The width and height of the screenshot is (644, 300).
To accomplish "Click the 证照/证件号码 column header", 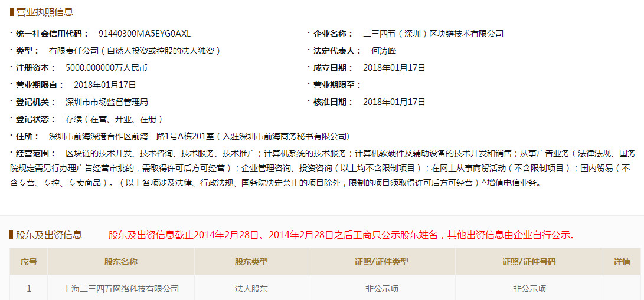I will [529, 262].
